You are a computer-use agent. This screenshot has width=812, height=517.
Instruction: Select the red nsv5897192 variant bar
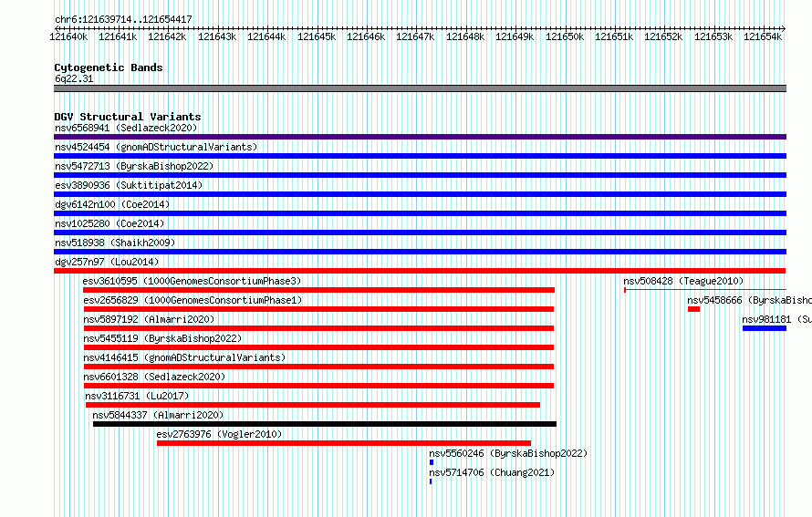click(x=318, y=328)
